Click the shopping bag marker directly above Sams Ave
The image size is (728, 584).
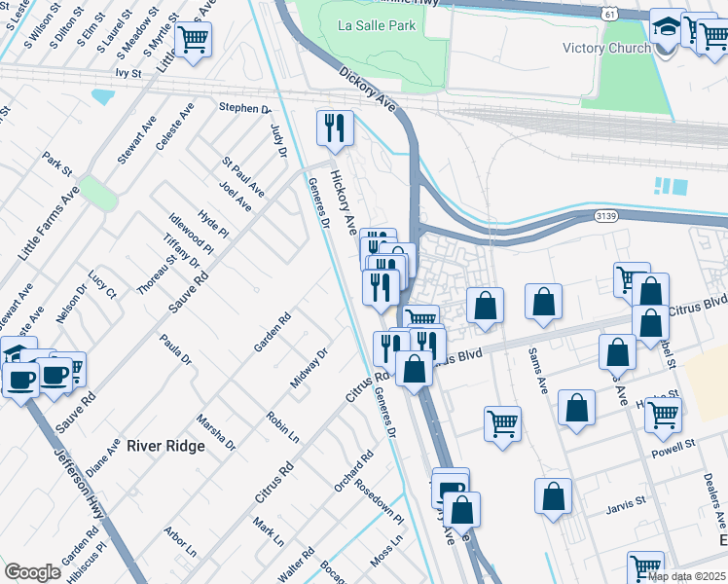(x=544, y=303)
